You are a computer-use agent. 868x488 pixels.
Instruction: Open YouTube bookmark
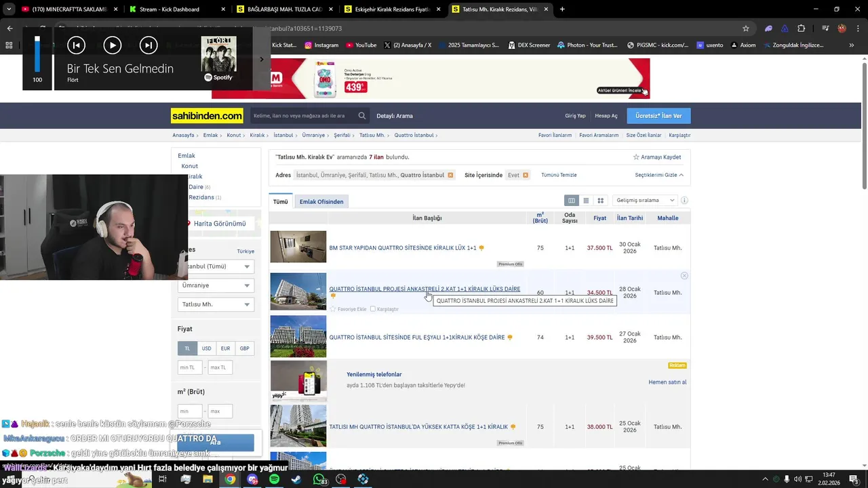click(361, 45)
